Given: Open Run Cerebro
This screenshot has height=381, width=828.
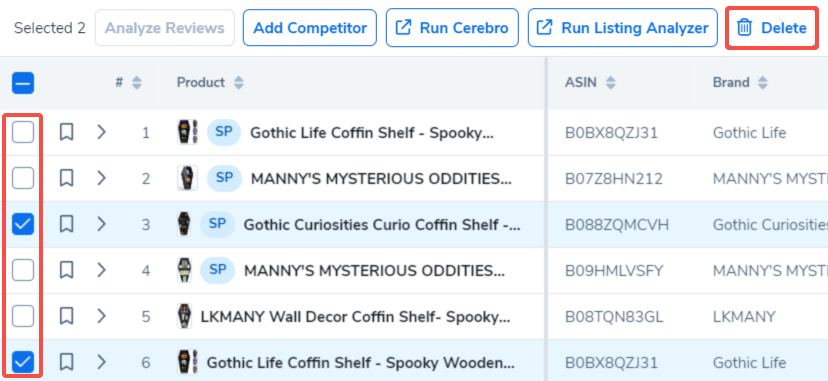Looking at the screenshot, I should point(452,28).
